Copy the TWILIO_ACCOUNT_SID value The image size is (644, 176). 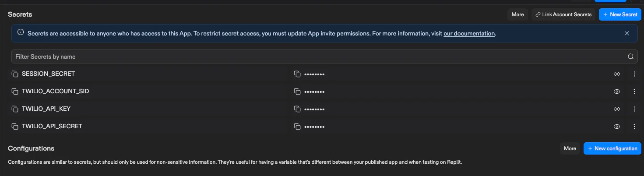click(x=297, y=92)
